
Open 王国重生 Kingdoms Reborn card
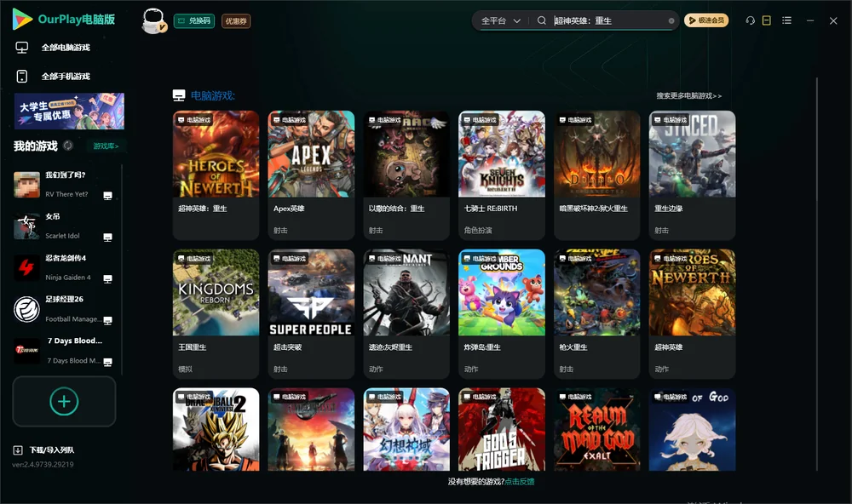click(x=216, y=313)
